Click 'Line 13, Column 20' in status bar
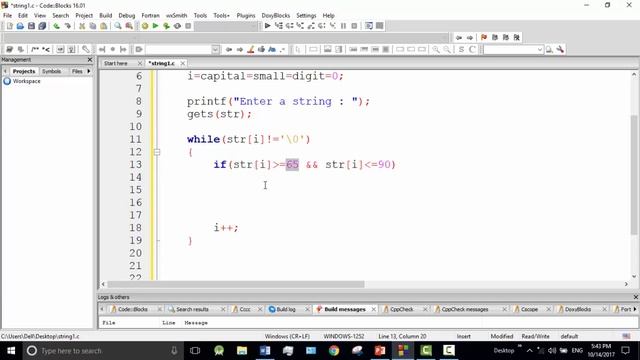Screen dimensions: 640x360 (402, 336)
